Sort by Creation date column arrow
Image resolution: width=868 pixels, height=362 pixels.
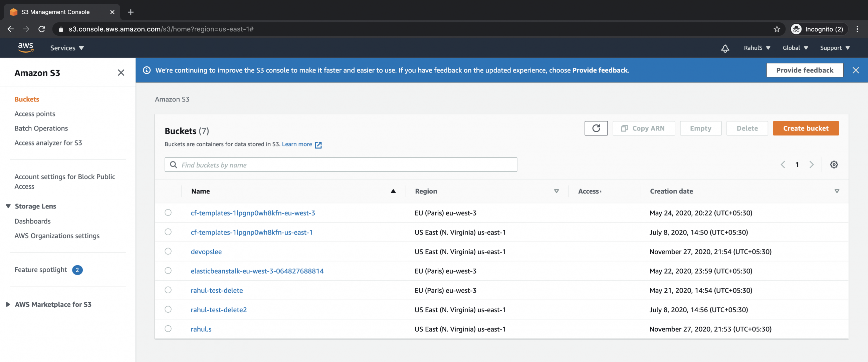[836, 191]
